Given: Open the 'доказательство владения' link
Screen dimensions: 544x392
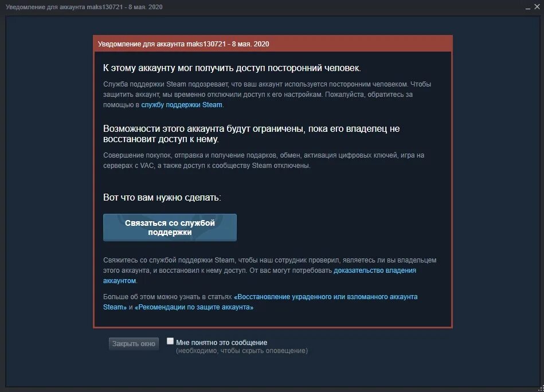Looking at the screenshot, I should 375,271.
